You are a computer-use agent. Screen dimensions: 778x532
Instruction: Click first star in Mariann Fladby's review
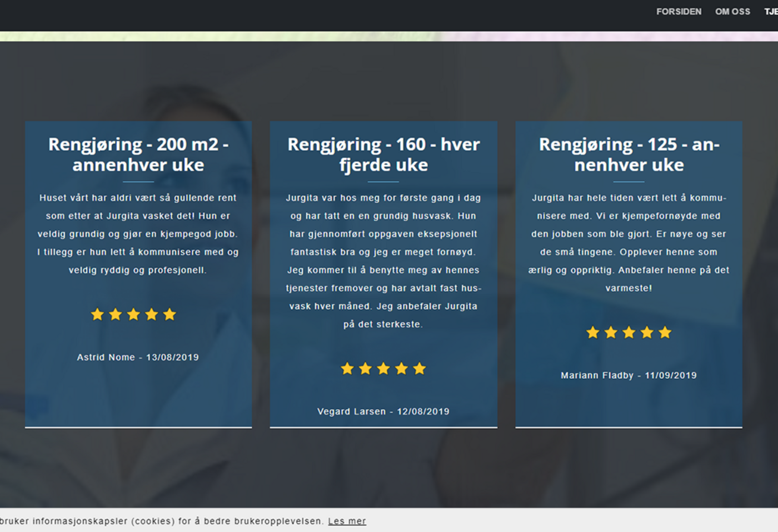593,333
